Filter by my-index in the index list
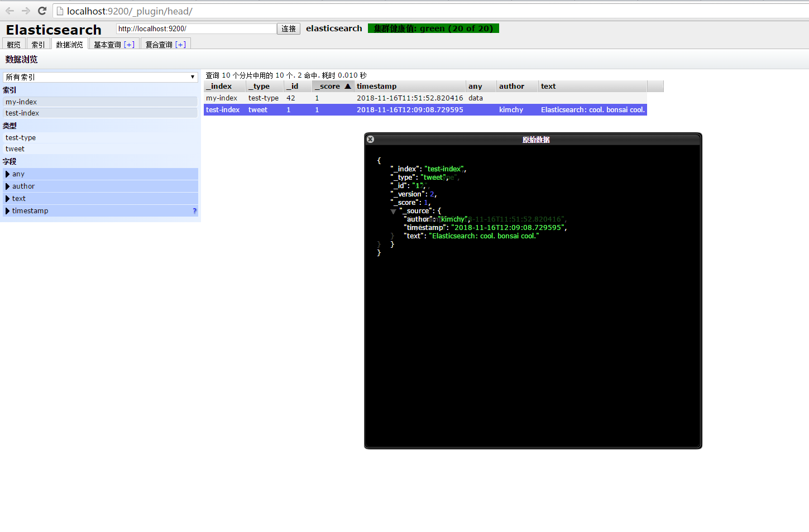The height and width of the screenshot is (532, 809). pyautogui.click(x=100, y=102)
